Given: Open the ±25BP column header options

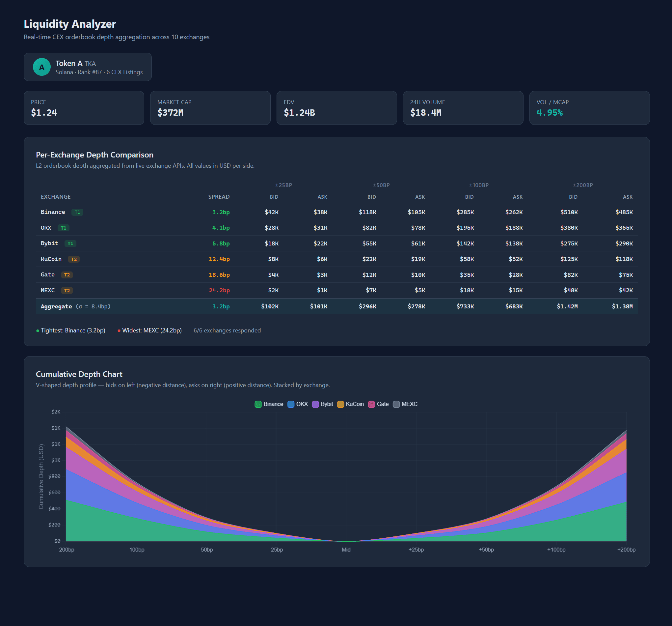Looking at the screenshot, I should click(283, 185).
